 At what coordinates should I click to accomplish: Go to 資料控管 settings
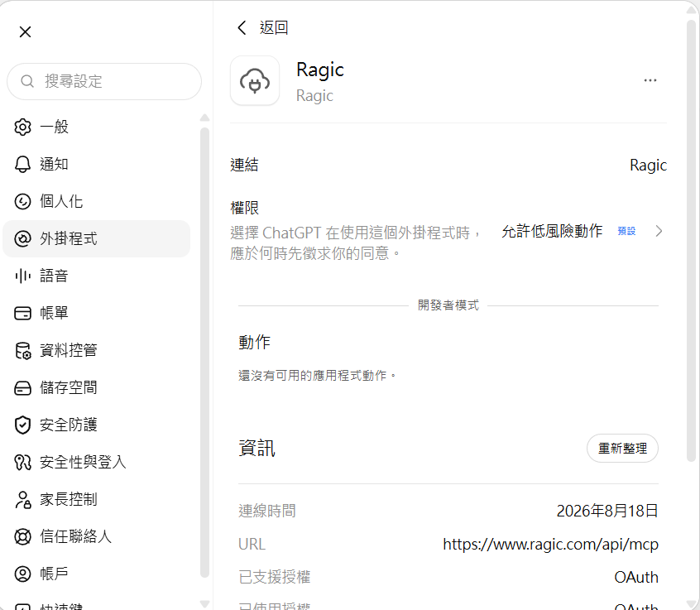[97, 351]
